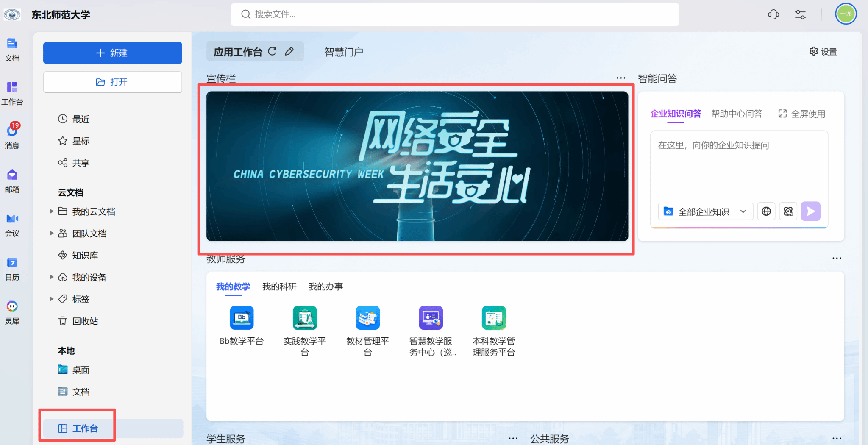Click the cybersecurity week banner image
This screenshot has width=868, height=445.
pos(417,166)
